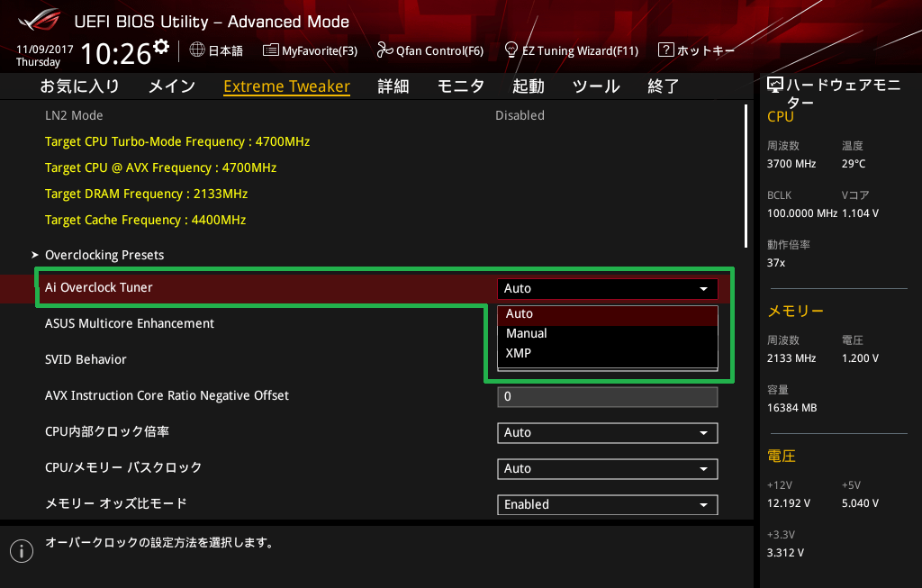The image size is (922, 588).
Task: Expand Overclocking Presets submenu
Action: coord(104,255)
